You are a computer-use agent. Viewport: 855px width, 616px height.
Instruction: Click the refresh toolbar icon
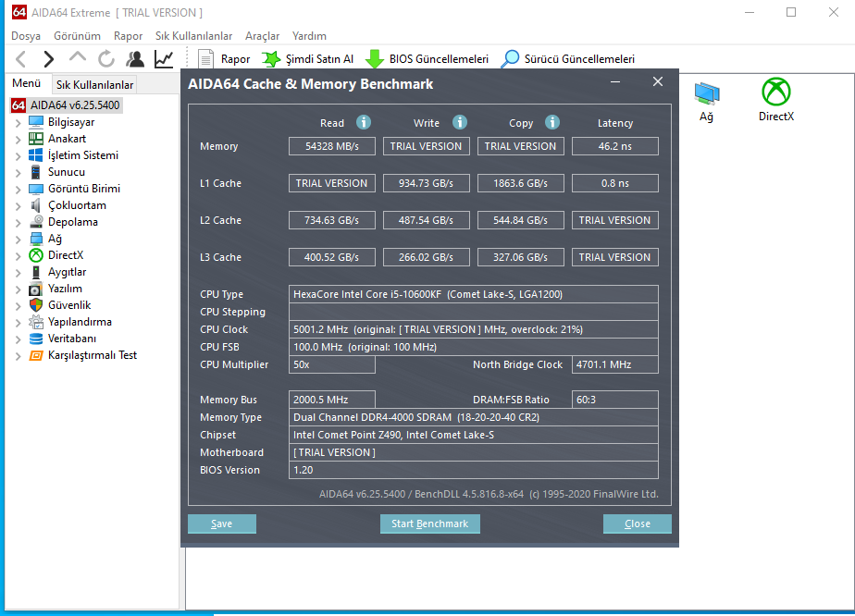(106, 59)
